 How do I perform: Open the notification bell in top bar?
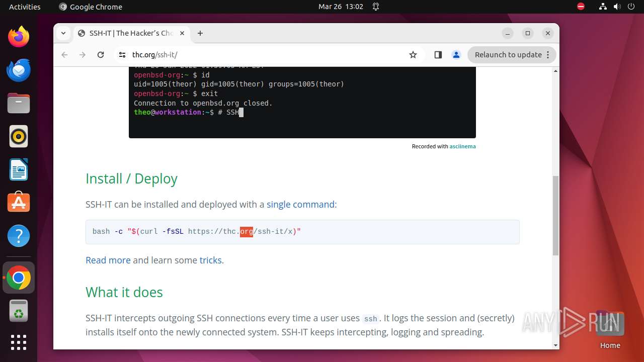click(x=376, y=7)
